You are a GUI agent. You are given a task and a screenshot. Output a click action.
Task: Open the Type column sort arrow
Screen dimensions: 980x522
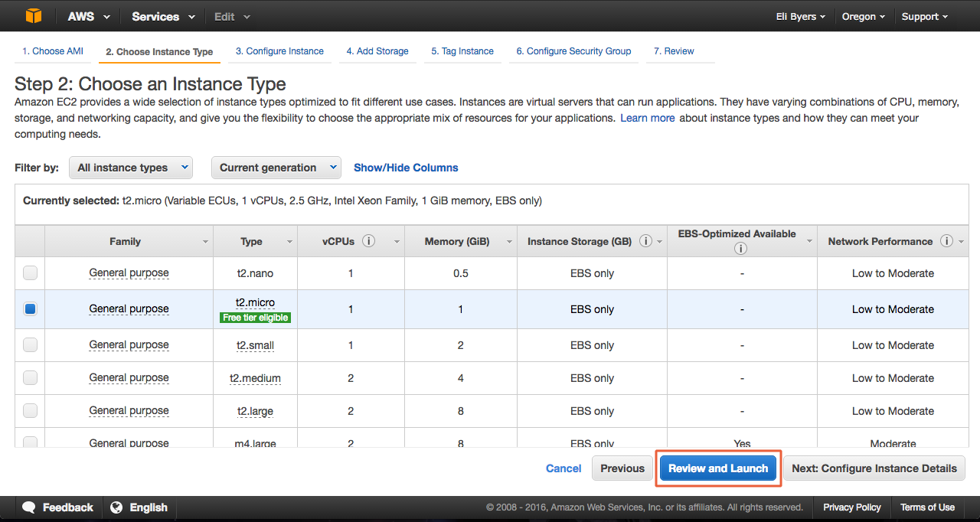tap(289, 242)
